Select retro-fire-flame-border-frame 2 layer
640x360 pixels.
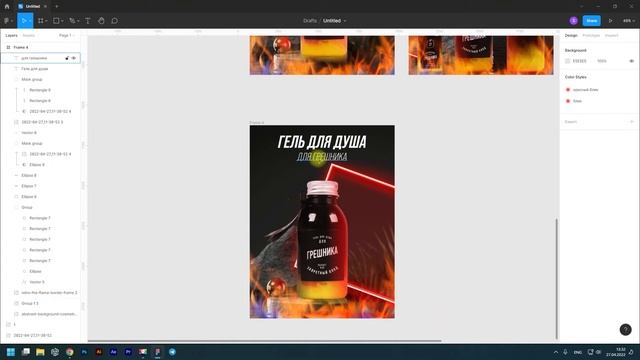49,293
